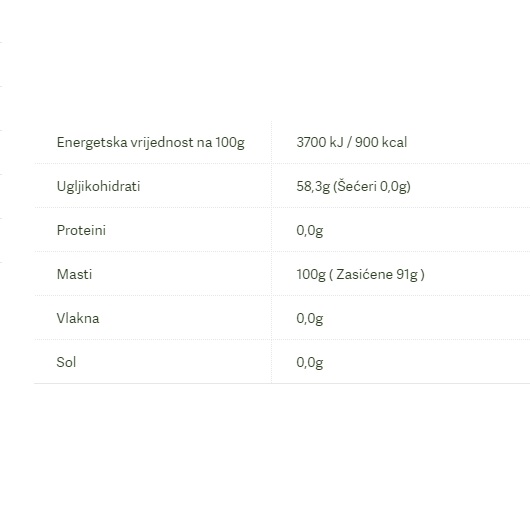The width and height of the screenshot is (530, 530).
Task: Click the Ugljikohidrati row label
Action: [x=98, y=187]
